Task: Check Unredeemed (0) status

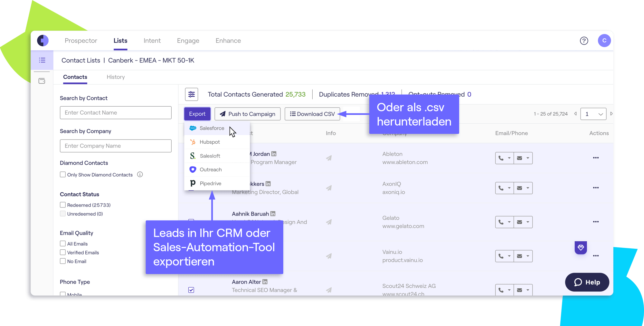Action: pyautogui.click(x=63, y=214)
